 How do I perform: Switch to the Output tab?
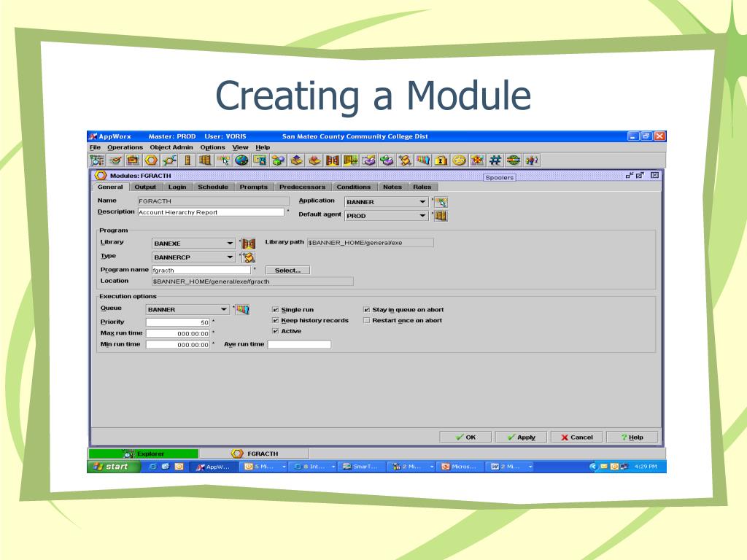pyautogui.click(x=145, y=187)
